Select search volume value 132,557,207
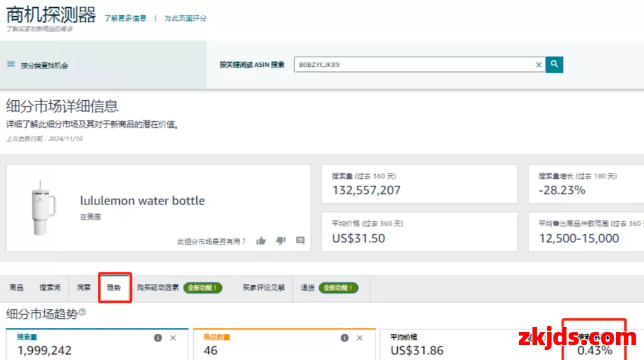The image size is (644, 360). [366, 191]
